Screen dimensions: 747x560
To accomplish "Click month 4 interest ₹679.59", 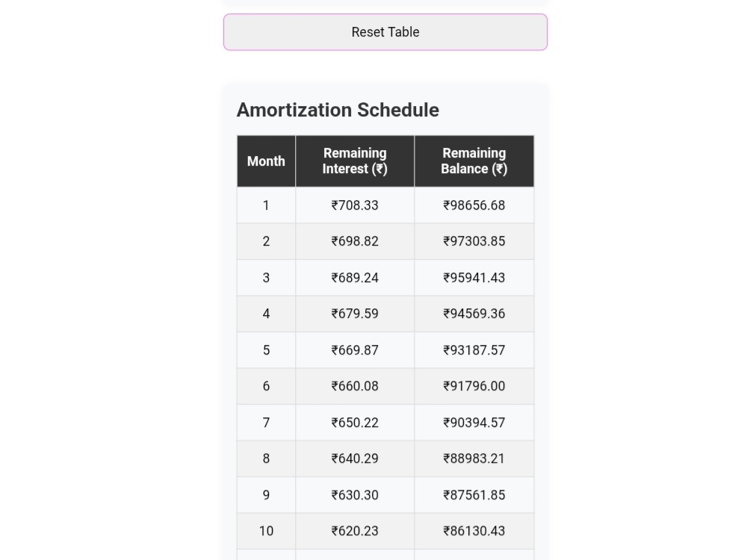I will tap(355, 314).
